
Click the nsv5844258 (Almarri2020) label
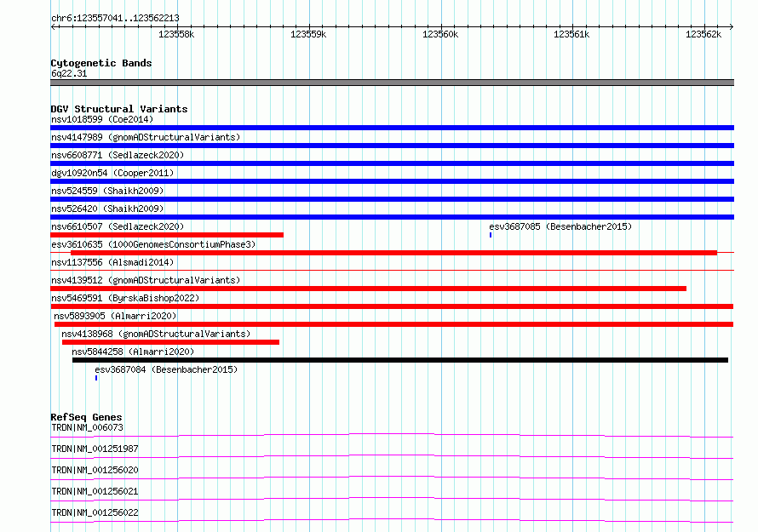pos(133,352)
